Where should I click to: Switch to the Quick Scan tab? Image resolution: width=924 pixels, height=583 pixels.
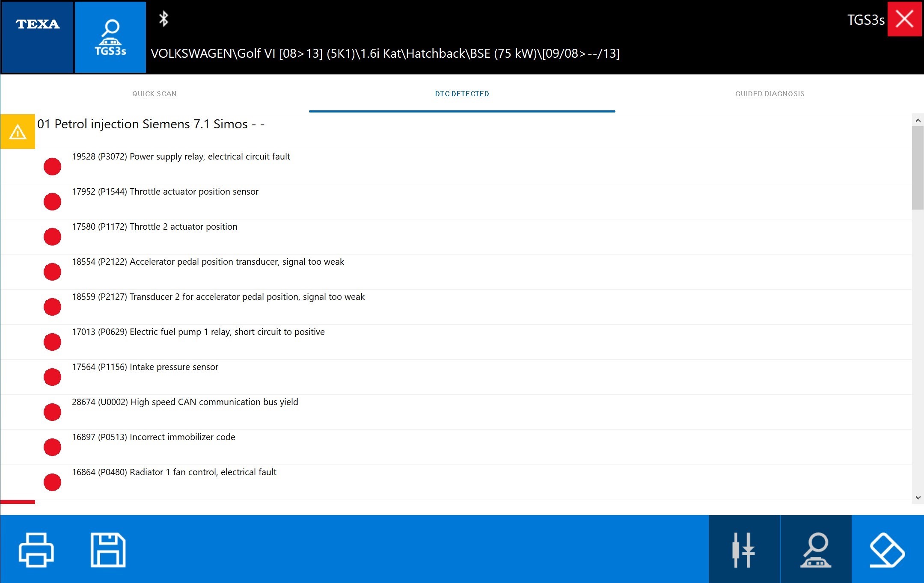[x=154, y=94]
